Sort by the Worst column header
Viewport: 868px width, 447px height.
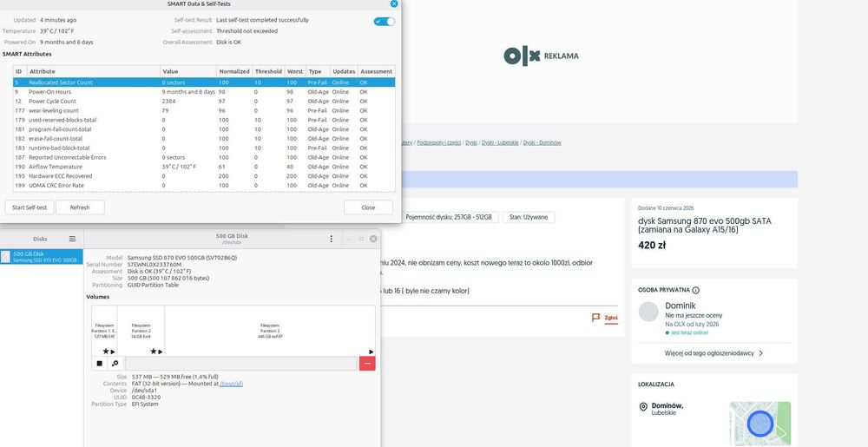pyautogui.click(x=295, y=71)
